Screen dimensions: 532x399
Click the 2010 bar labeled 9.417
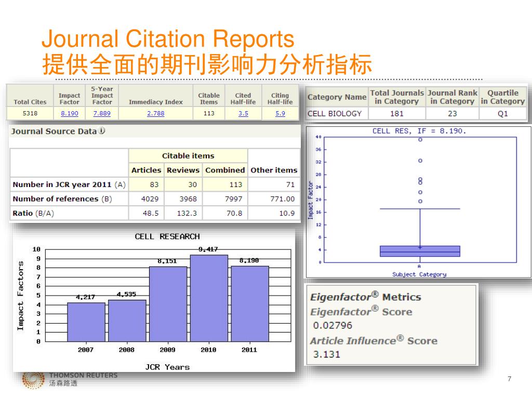tap(209, 298)
